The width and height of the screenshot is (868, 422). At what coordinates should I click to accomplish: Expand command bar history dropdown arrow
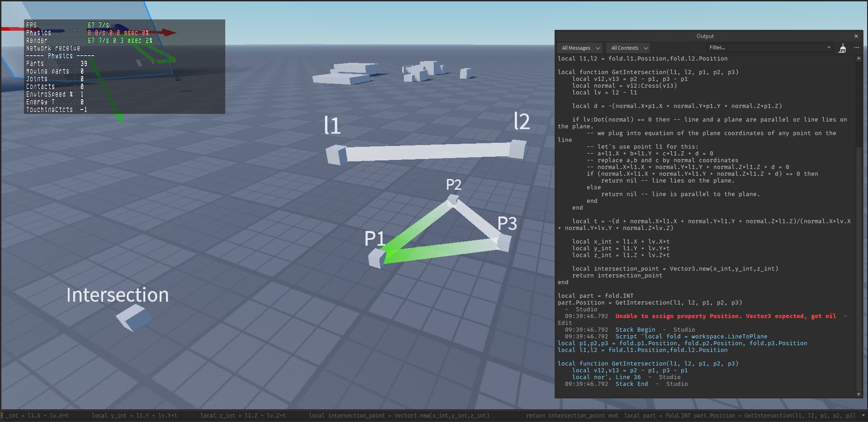click(864, 415)
